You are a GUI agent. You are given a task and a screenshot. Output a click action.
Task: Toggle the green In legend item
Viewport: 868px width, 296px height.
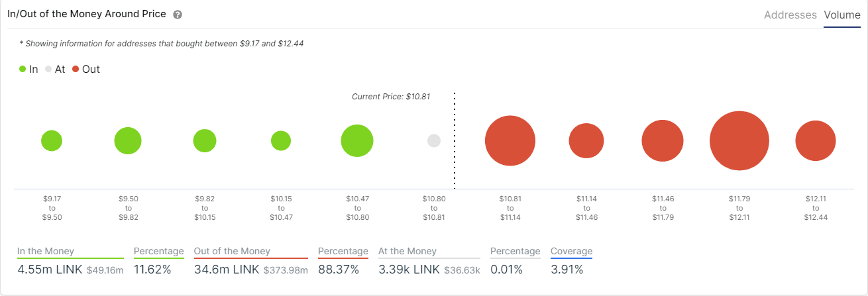tap(28, 69)
